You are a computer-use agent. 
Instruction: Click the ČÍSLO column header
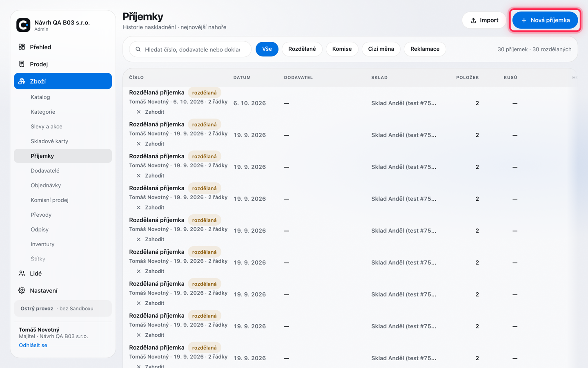pyautogui.click(x=136, y=78)
